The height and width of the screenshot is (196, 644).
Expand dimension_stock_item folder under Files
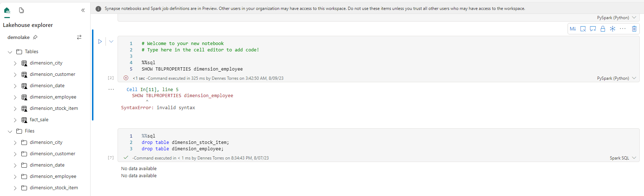pyautogui.click(x=15, y=188)
